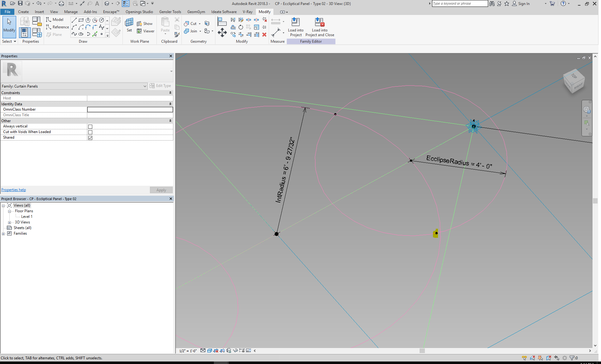Expand the 3D Views tree node
The width and height of the screenshot is (601, 364).
[10, 222]
